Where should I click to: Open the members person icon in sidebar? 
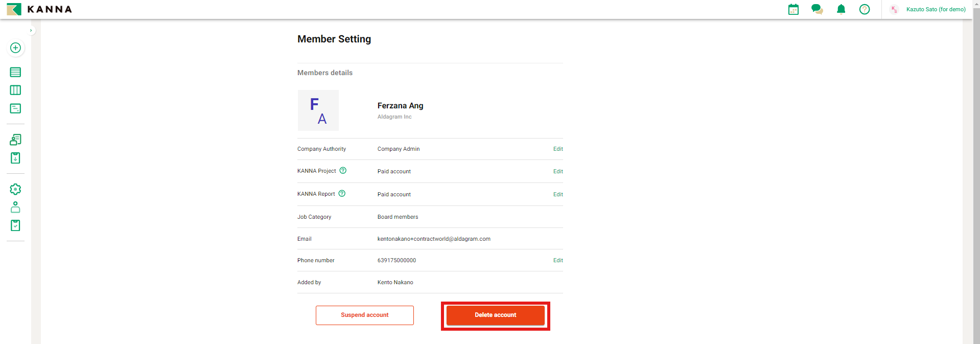[x=15, y=207]
